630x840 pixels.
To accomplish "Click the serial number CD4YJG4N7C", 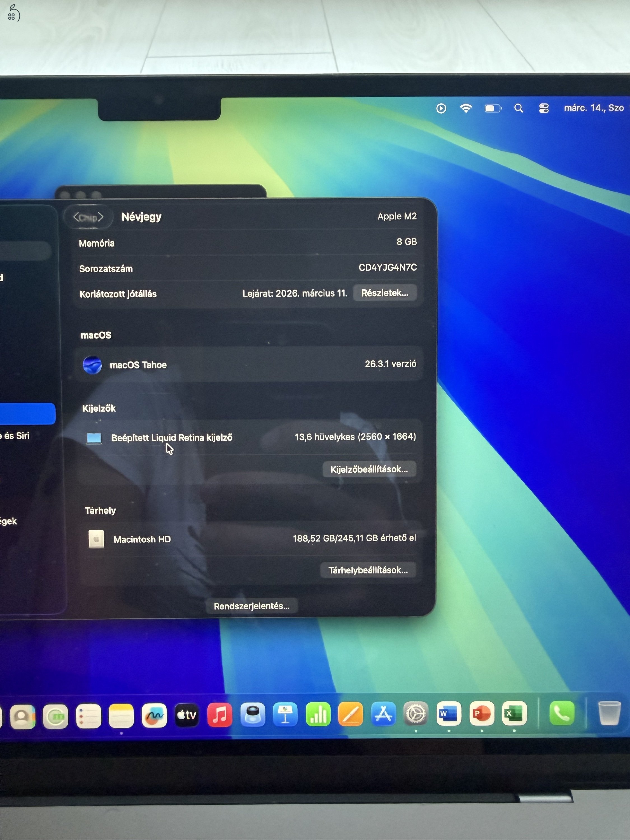I will click(388, 268).
